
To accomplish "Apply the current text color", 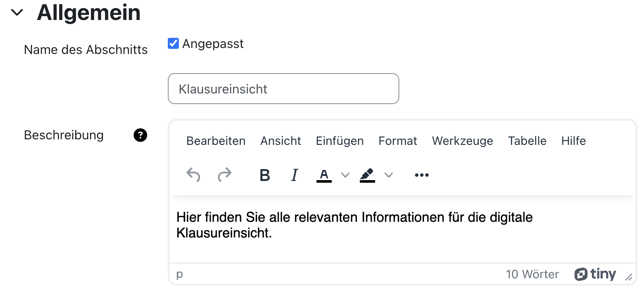I will pos(324,175).
